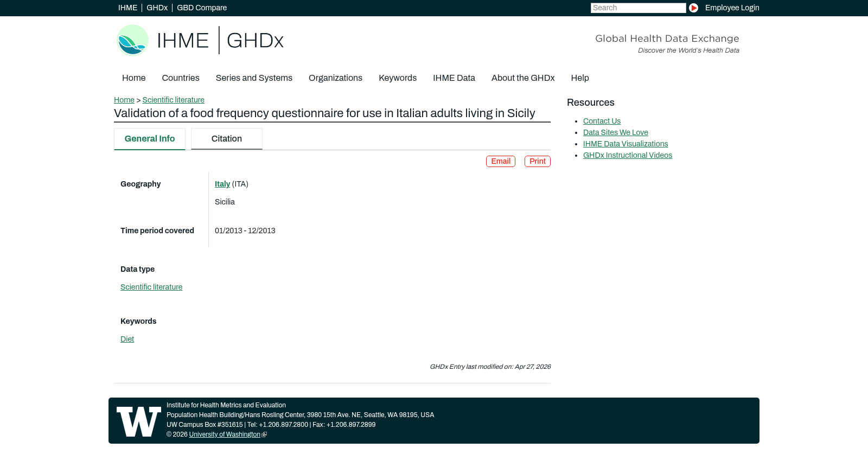This screenshot has height=467, width=868.
Task: Click the IHME leaf logo icon
Action: (132, 40)
